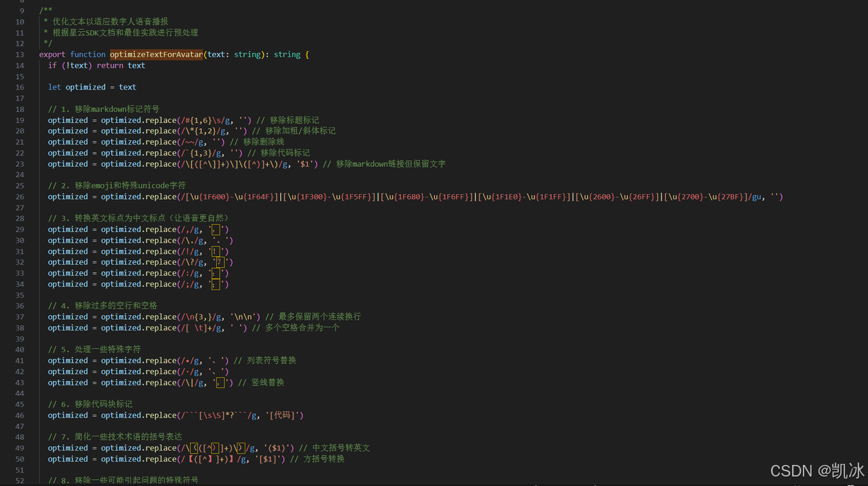Click the boxed Chinese exclamation mark on line 31

click(216, 251)
